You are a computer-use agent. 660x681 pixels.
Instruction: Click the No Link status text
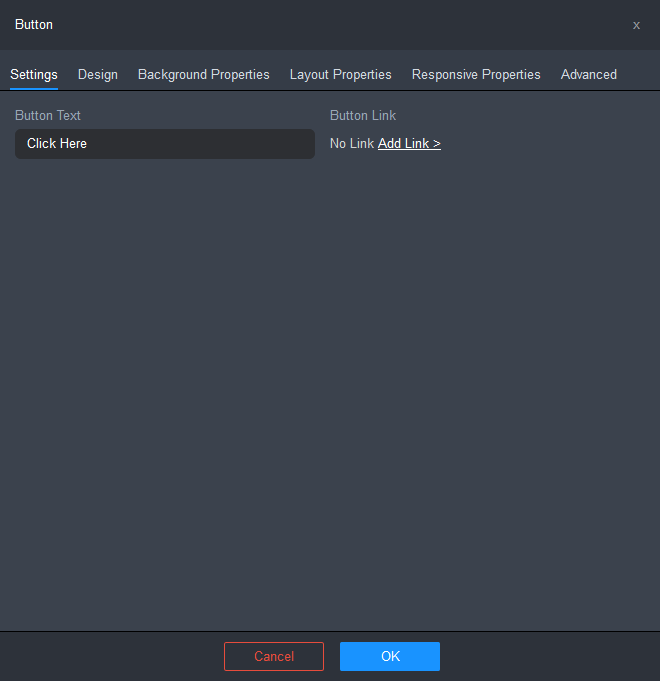pos(352,144)
